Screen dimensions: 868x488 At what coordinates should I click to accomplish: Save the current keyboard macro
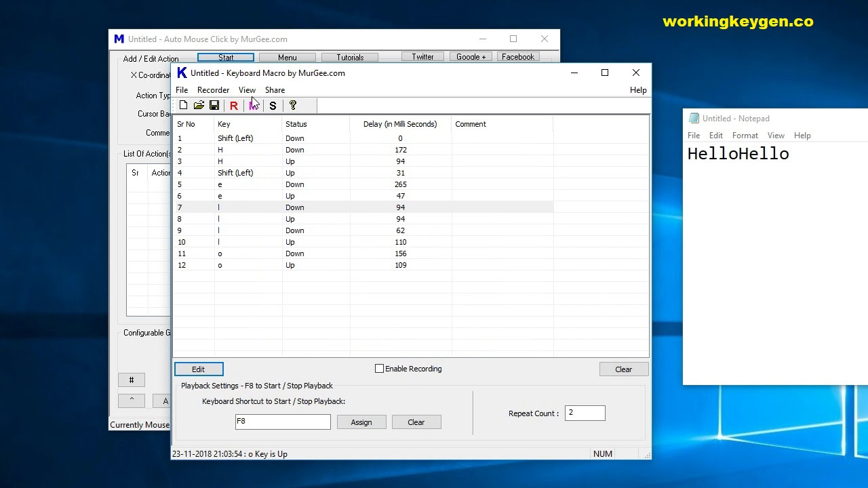214,105
